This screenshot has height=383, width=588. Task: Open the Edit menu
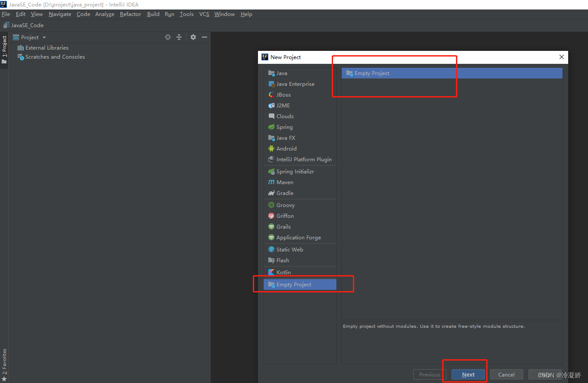[x=21, y=14]
